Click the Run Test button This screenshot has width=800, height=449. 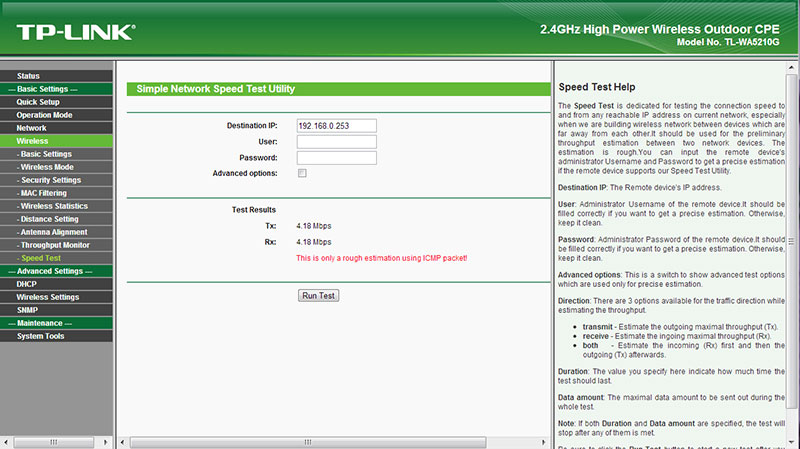click(320, 296)
